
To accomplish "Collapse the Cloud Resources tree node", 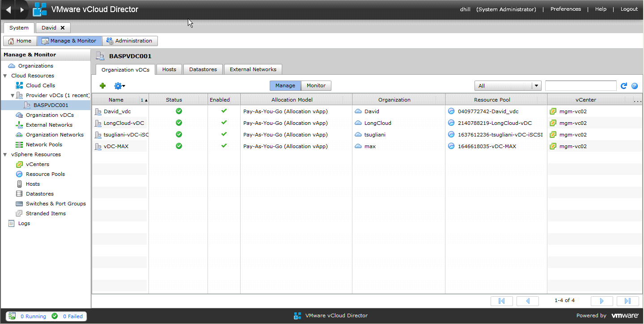I will click(x=5, y=76).
